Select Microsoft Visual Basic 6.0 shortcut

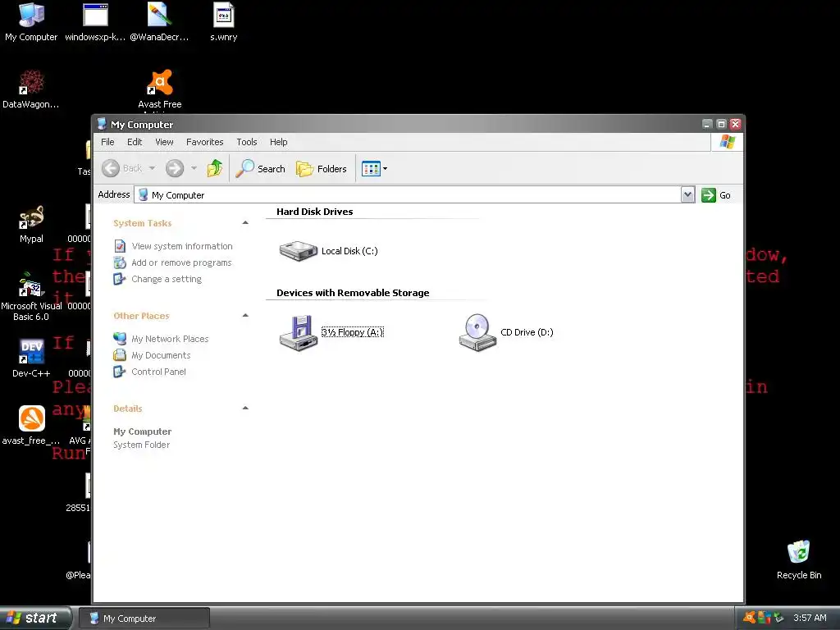[31, 284]
